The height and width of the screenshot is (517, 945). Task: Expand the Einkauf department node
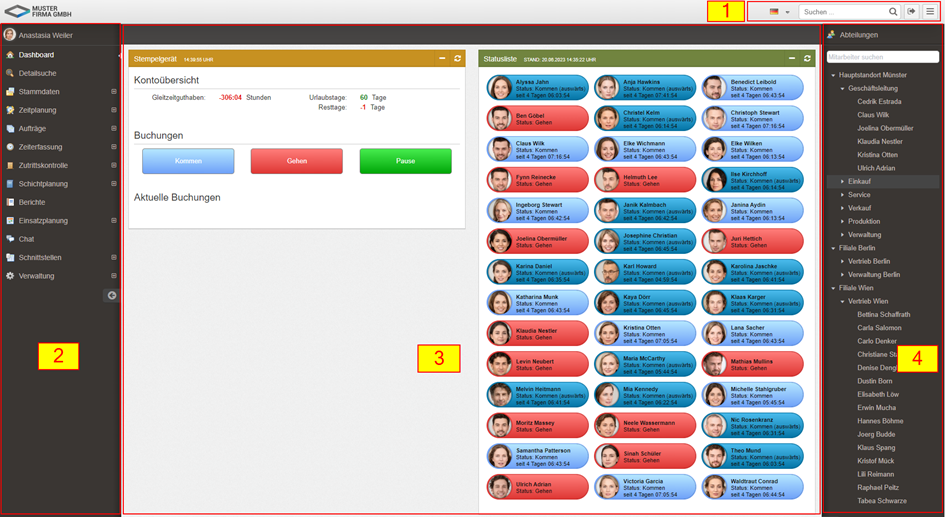[x=842, y=181]
